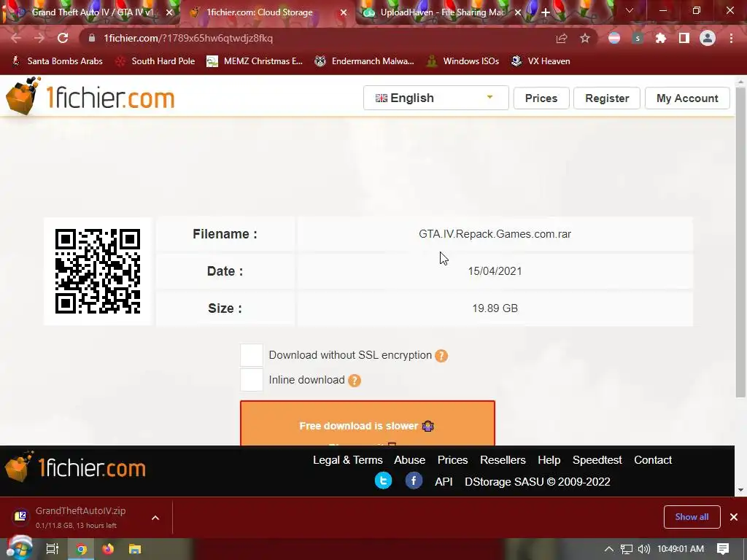Open File Explorer from the taskbar
The width and height of the screenshot is (747, 560).
pyautogui.click(x=135, y=549)
